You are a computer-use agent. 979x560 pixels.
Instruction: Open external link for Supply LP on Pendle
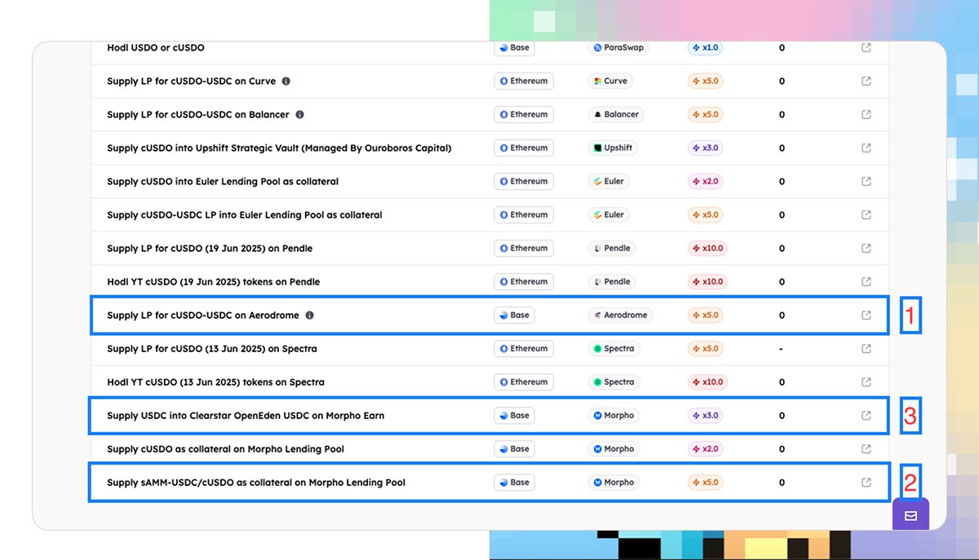pos(866,248)
